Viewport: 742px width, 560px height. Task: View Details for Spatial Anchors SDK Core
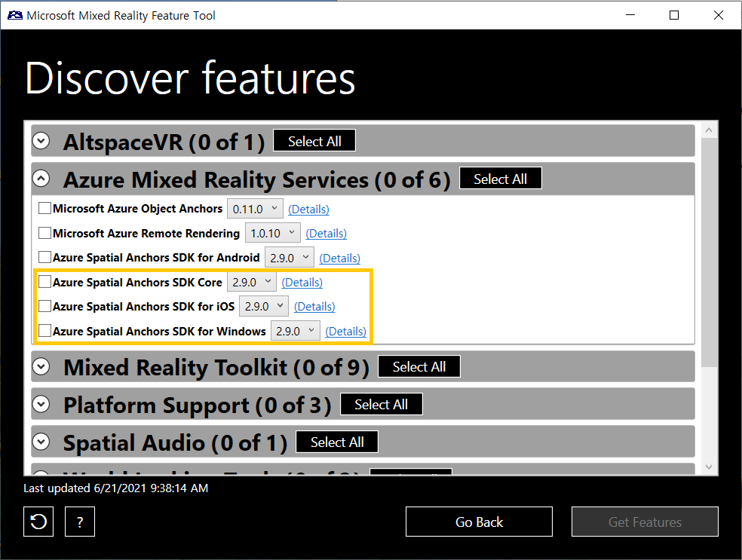[x=302, y=283]
